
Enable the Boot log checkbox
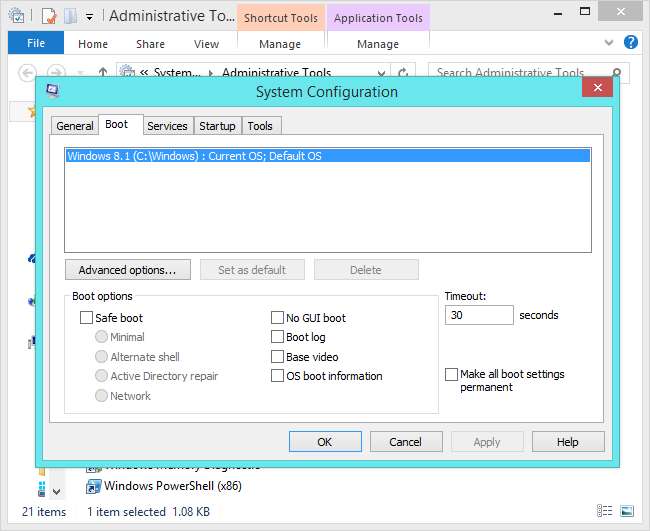(x=277, y=337)
